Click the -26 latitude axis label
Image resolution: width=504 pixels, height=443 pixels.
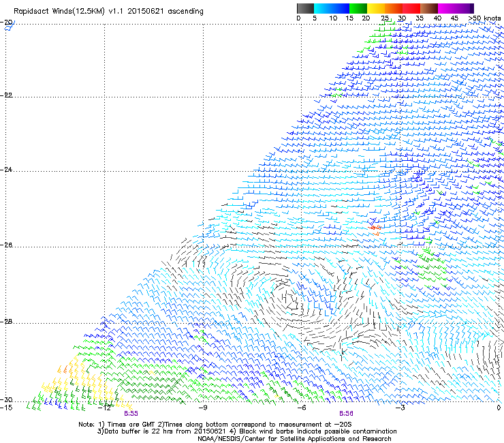pyautogui.click(x=7, y=245)
